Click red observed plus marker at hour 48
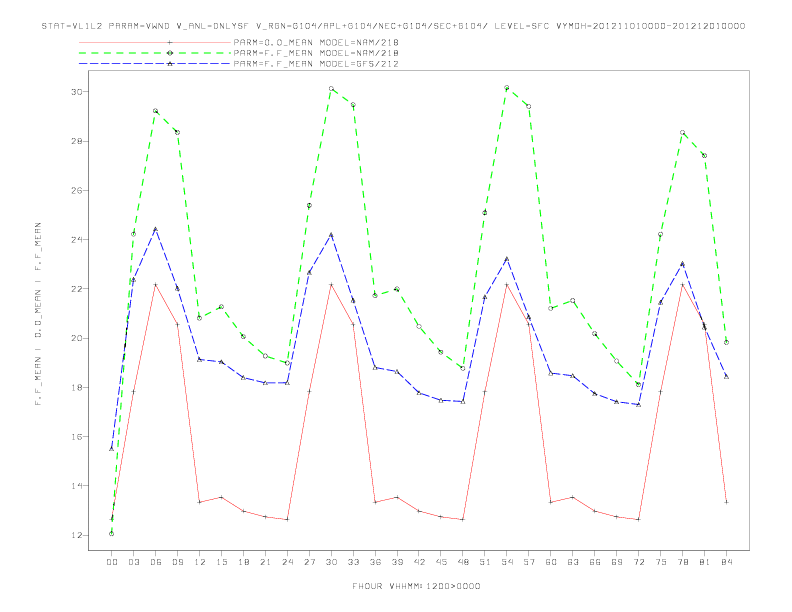Image resolution: width=792 pixels, height=612 pixels. (463, 520)
